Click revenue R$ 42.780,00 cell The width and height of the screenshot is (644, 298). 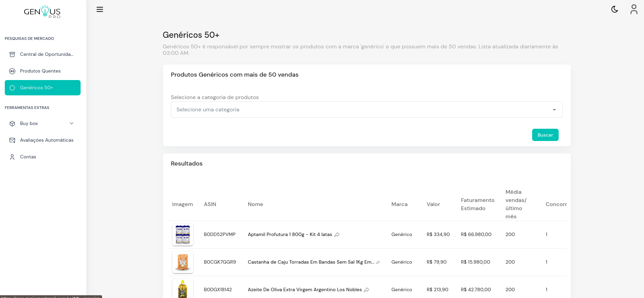(476, 290)
